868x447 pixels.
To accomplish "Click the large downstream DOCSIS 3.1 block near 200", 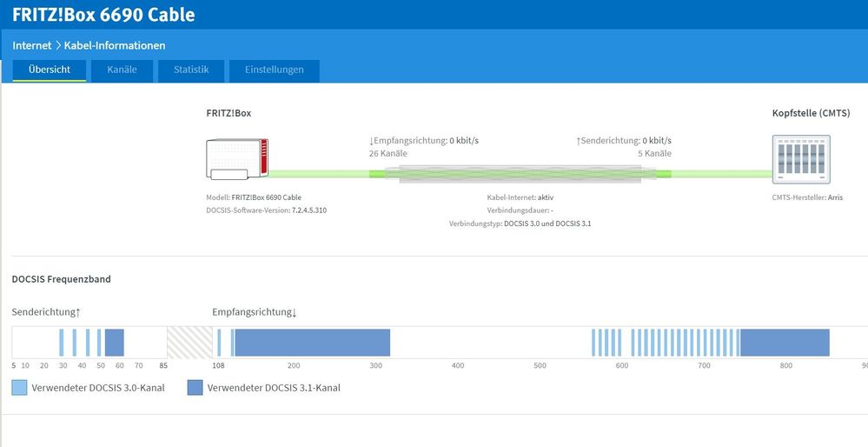I will (x=312, y=343).
